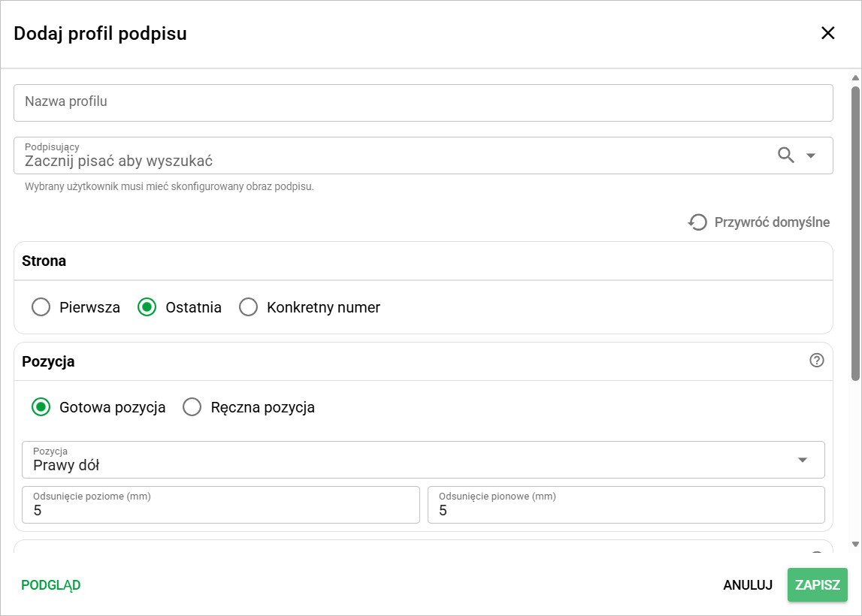This screenshot has width=862, height=616.
Task: Click the Przywróć domyślne label text
Action: 772,222
